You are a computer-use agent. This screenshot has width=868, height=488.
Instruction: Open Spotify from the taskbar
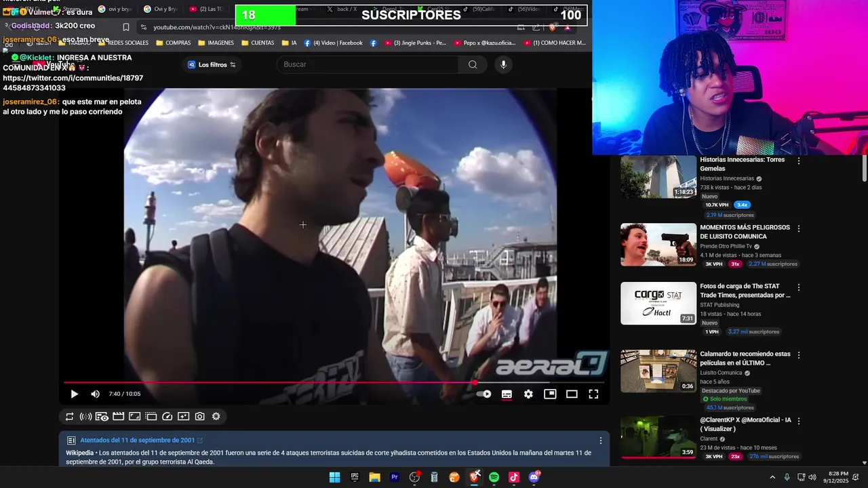coord(494,477)
